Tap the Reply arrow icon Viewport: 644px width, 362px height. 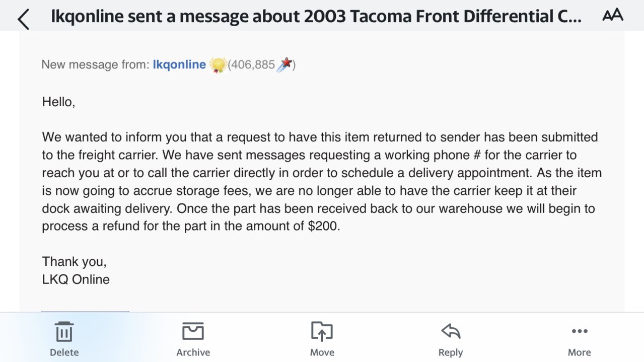451,332
